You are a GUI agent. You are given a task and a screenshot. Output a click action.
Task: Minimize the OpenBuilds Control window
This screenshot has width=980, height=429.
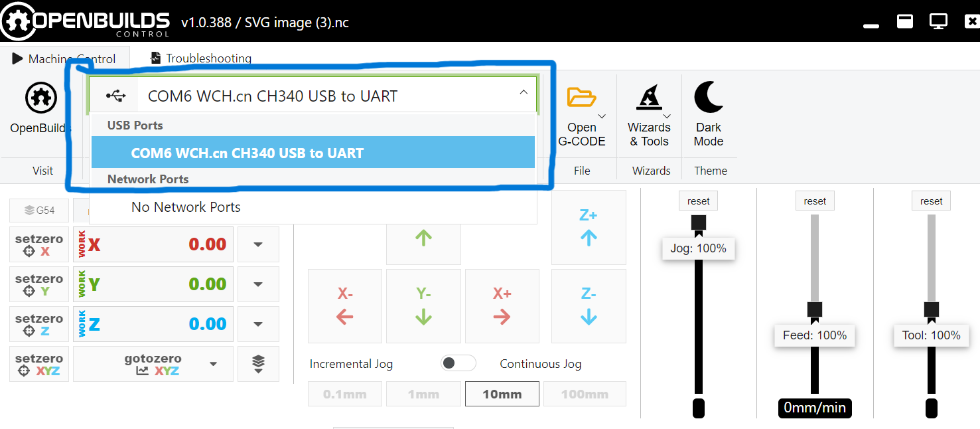(x=872, y=27)
